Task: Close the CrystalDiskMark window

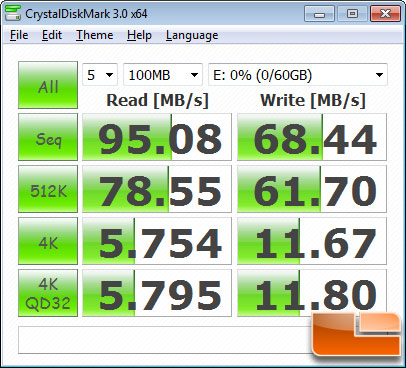Action: click(x=385, y=14)
